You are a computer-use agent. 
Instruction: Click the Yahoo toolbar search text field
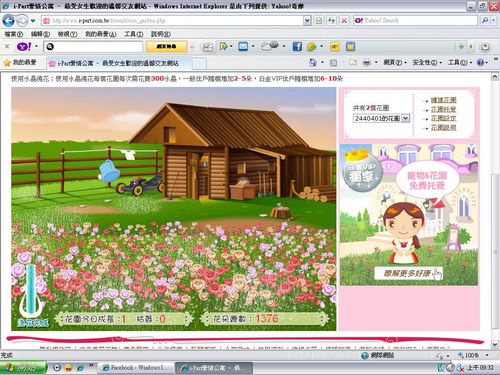tap(93, 47)
